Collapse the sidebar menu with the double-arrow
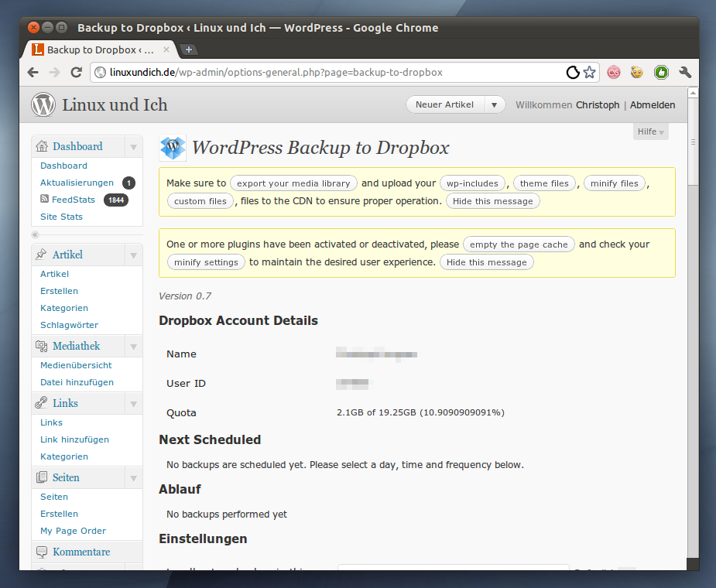Screen dimensions: 716x588 click(x=35, y=234)
